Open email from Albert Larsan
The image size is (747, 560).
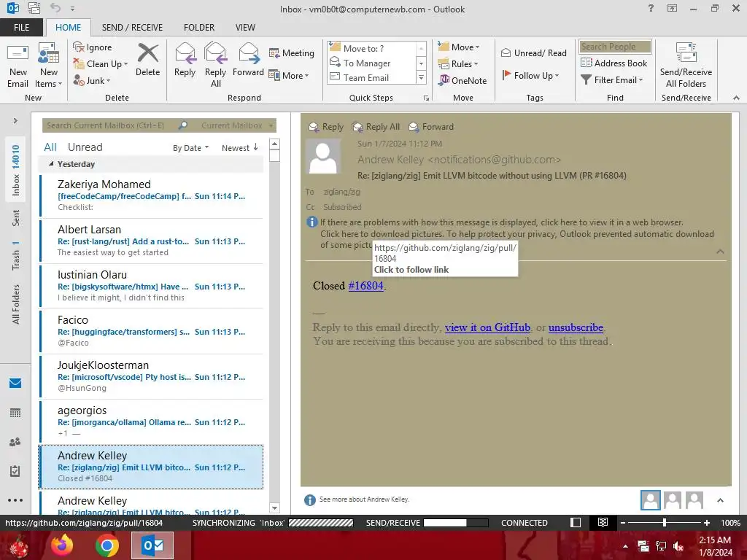152,241
